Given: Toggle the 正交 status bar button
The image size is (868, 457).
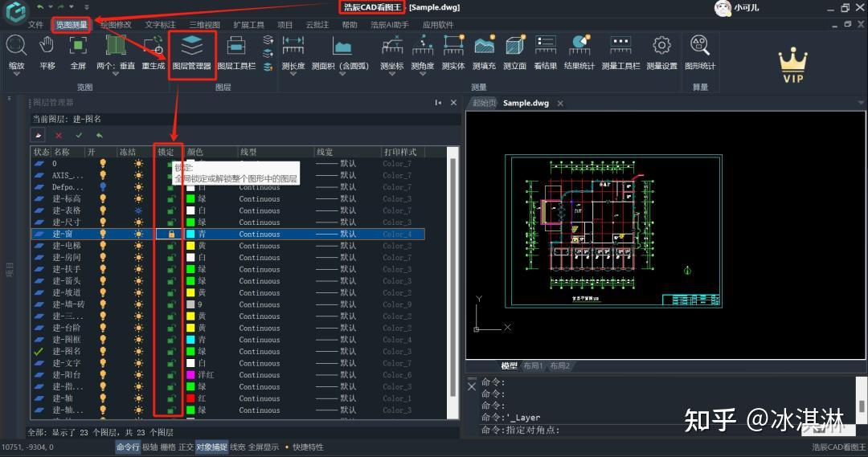Looking at the screenshot, I should pos(186,447).
